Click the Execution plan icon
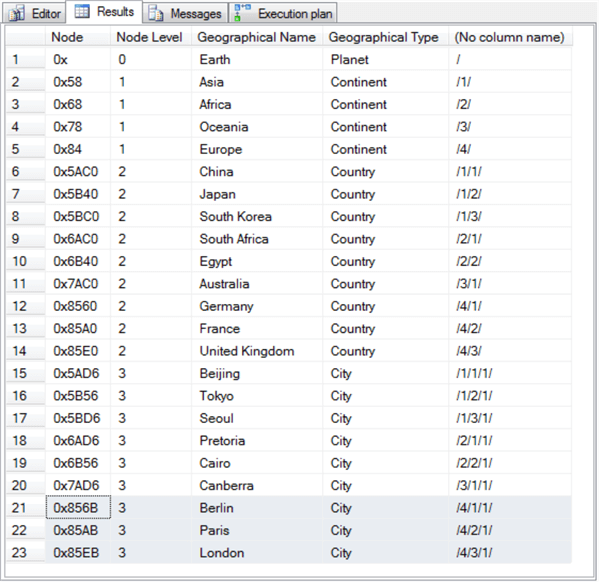599x582 pixels. [242, 12]
